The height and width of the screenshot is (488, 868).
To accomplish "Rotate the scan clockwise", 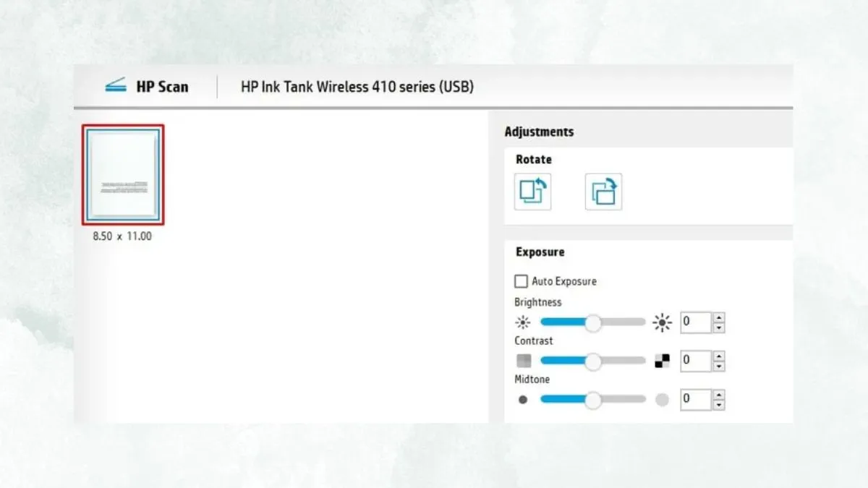I will (603, 192).
